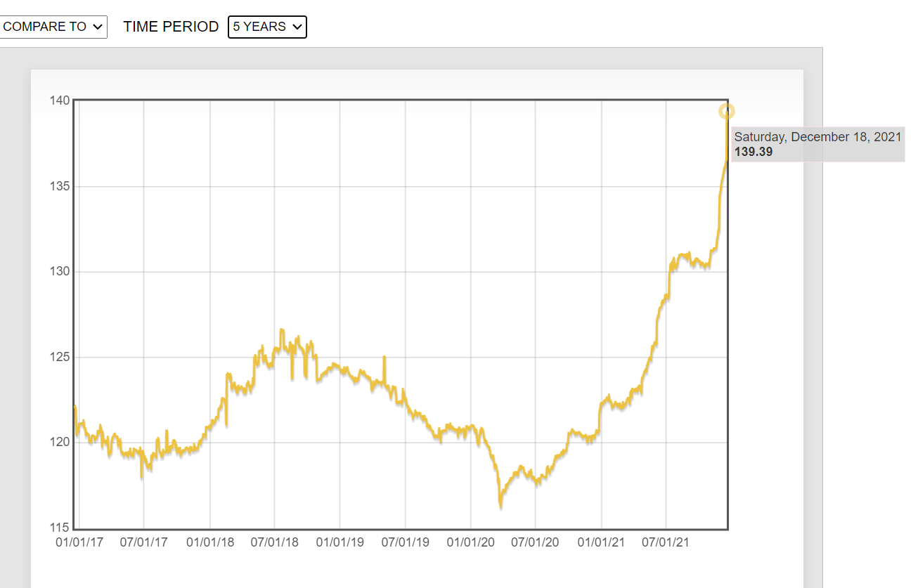Click the 140 y-axis value label
The height and width of the screenshot is (588, 918).
click(x=60, y=100)
